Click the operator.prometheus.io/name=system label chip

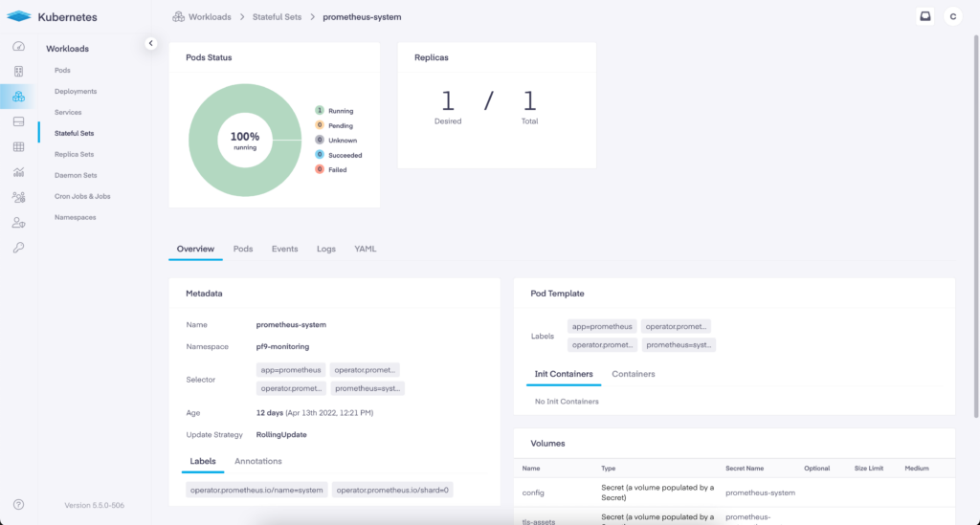click(x=256, y=490)
